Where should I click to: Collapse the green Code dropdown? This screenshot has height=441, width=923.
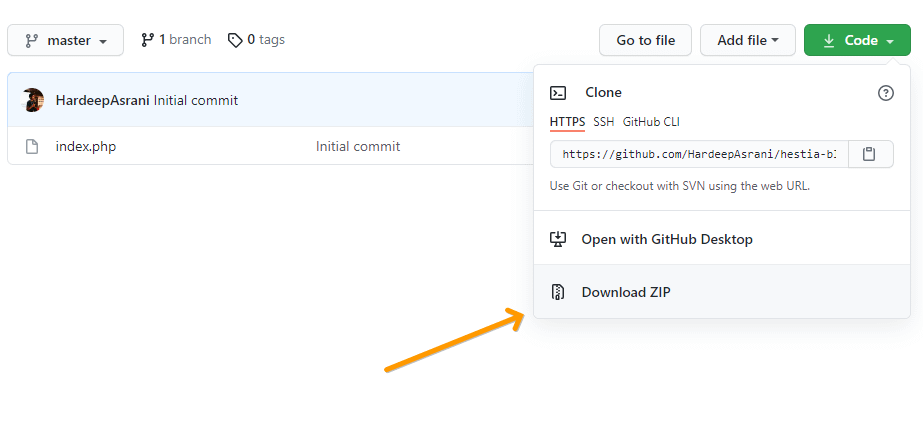coord(857,41)
